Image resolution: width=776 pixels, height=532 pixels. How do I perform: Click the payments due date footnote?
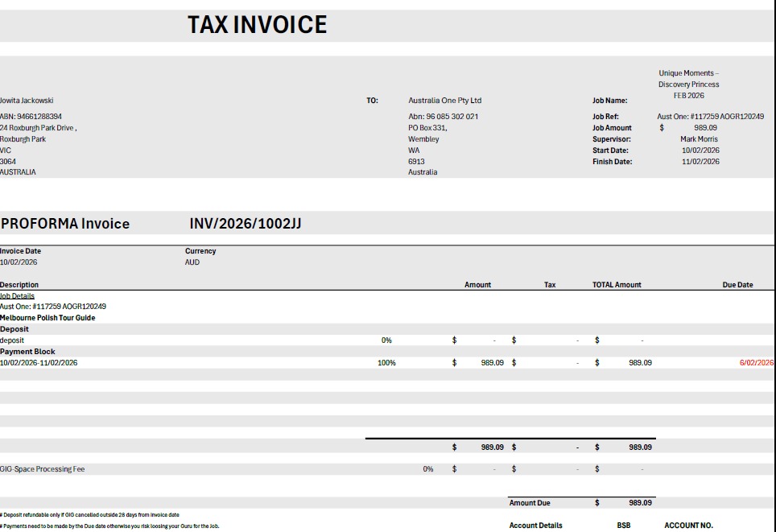point(109,526)
